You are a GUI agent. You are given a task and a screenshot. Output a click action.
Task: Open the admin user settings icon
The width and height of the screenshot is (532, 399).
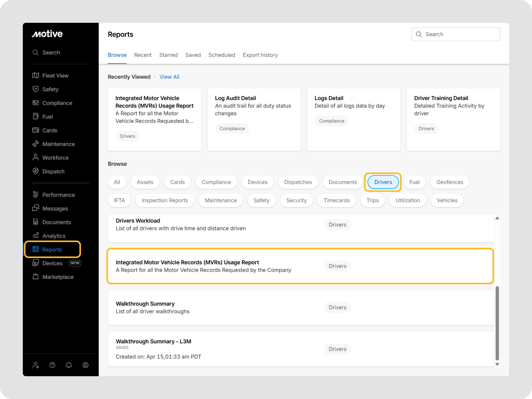pyautogui.click(x=36, y=365)
